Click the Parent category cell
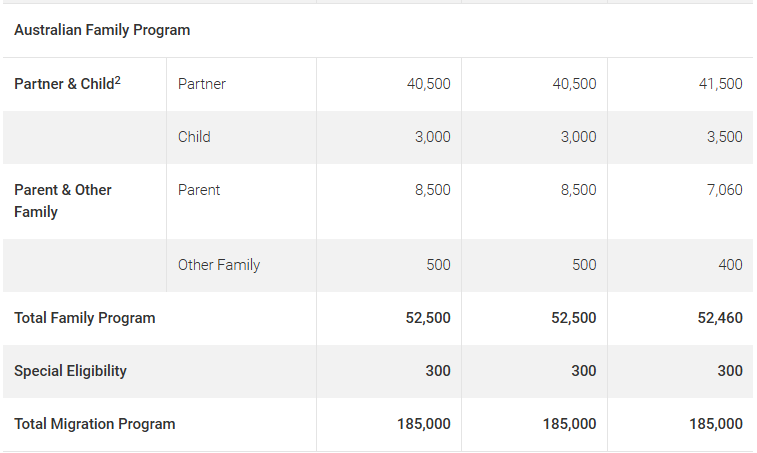The width and height of the screenshot is (757, 453). click(x=199, y=190)
